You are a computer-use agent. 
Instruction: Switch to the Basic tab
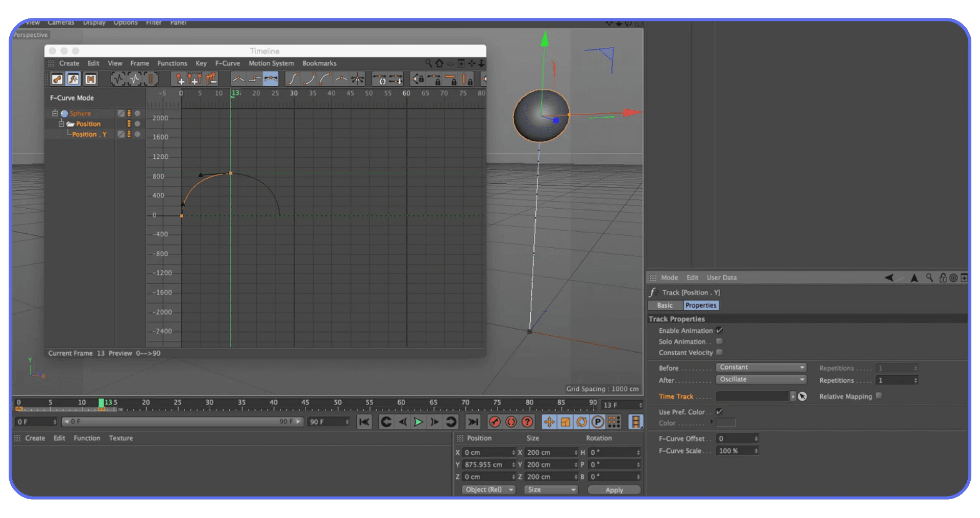665,305
